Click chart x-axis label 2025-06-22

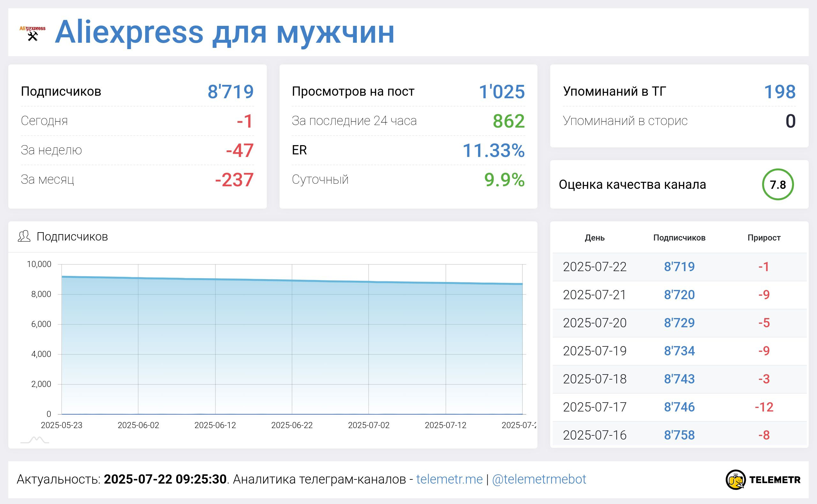(x=292, y=425)
